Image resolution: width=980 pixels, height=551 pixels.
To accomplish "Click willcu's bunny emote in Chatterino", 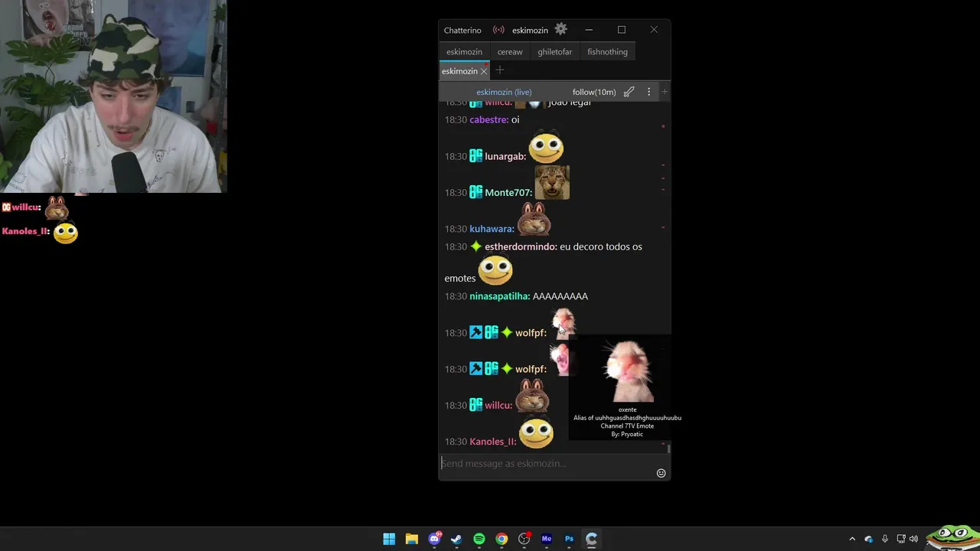I will coord(532,396).
